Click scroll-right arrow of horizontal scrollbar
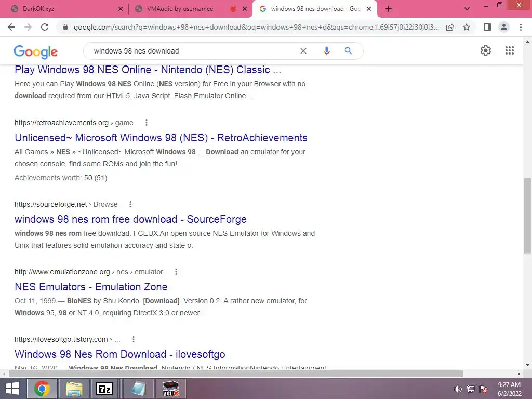Viewport: 532px width, 399px height. (519, 374)
